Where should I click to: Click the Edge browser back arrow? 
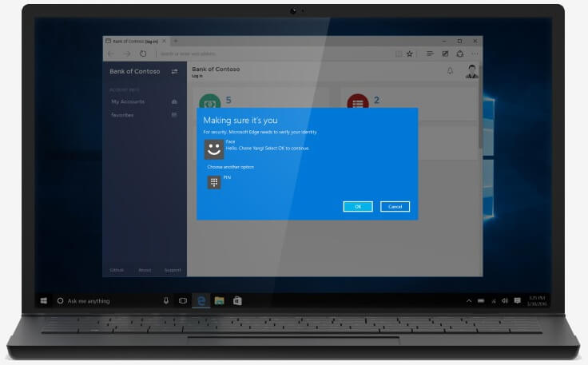coord(111,54)
